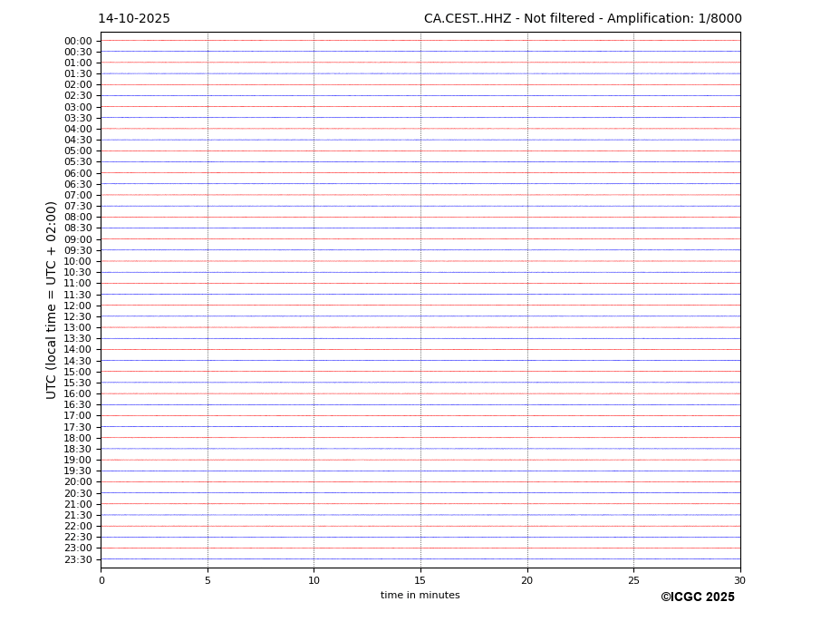Click the UTC local time y-axis label
840x631 pixels.
click(x=53, y=300)
